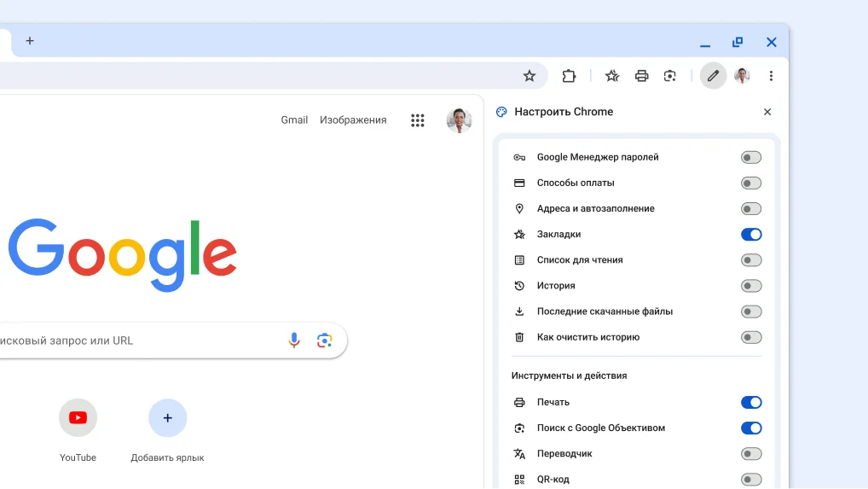
Task: Click the trash icon beside Как очистить историю
Action: [519, 337]
